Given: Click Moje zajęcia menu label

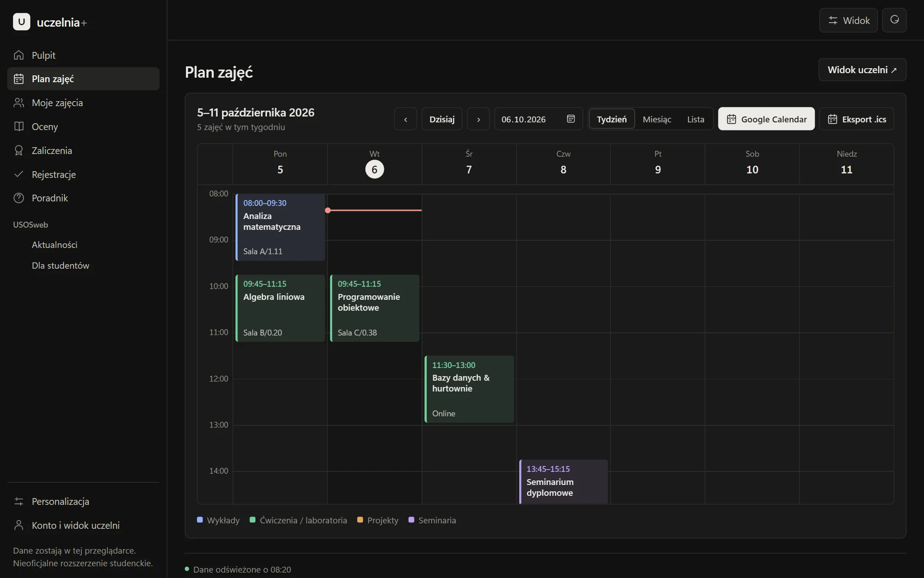Looking at the screenshot, I should tap(57, 103).
